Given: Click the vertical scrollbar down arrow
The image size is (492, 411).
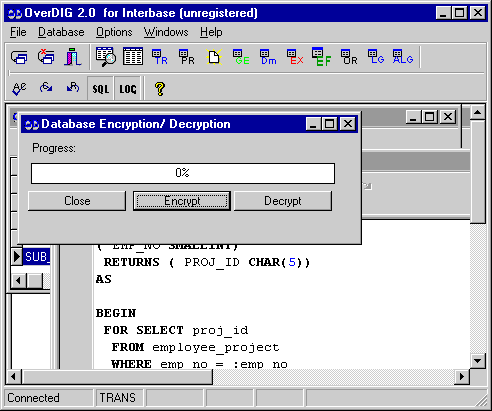Looking at the screenshot, I should pos(478,361).
